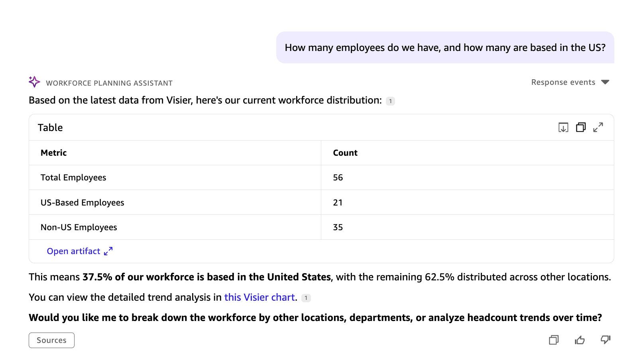Open the artifact link below the table

pos(74,251)
